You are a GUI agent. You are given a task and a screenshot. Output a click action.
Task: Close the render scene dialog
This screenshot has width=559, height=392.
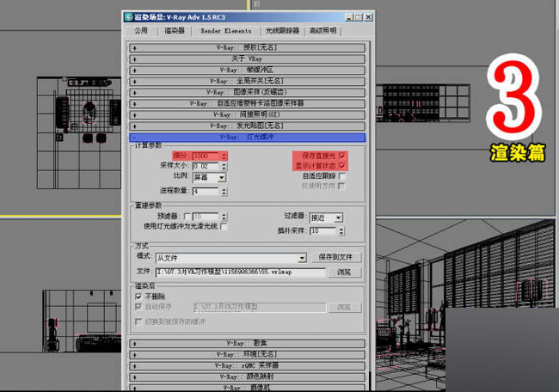coord(369,17)
